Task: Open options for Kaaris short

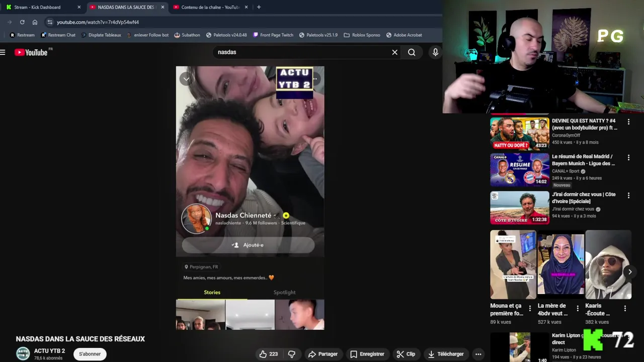Action: point(625,309)
